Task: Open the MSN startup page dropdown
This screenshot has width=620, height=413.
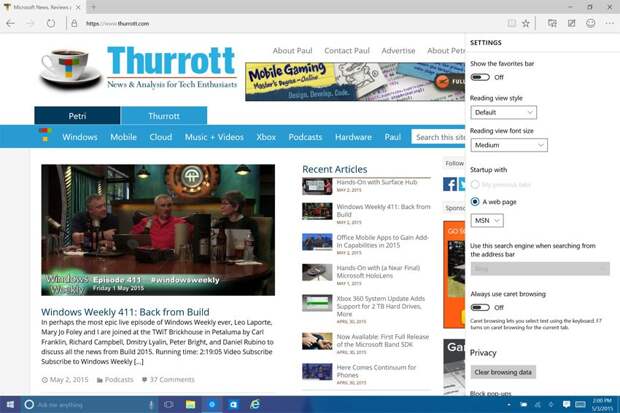Action: pyautogui.click(x=487, y=220)
